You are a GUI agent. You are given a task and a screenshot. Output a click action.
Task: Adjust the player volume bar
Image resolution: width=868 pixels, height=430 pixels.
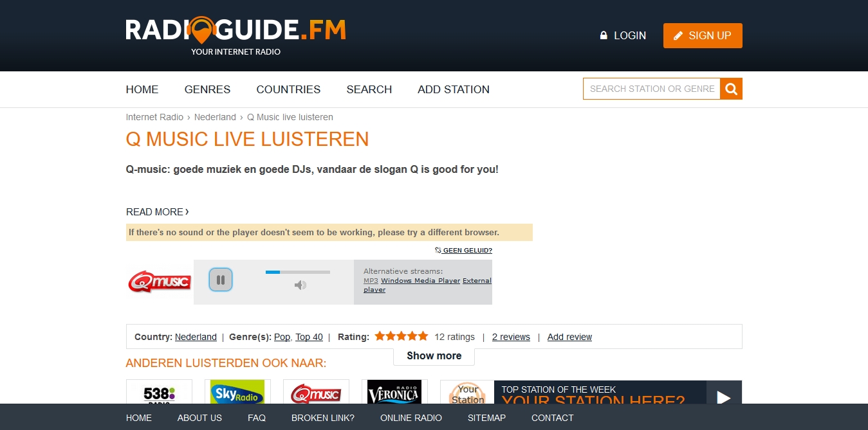(298, 272)
